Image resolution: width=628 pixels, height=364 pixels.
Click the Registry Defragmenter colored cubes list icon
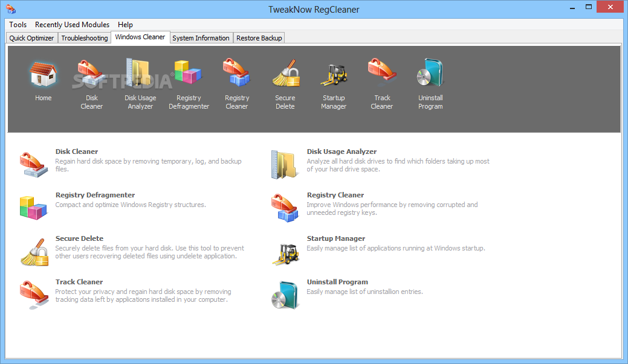pyautogui.click(x=33, y=208)
